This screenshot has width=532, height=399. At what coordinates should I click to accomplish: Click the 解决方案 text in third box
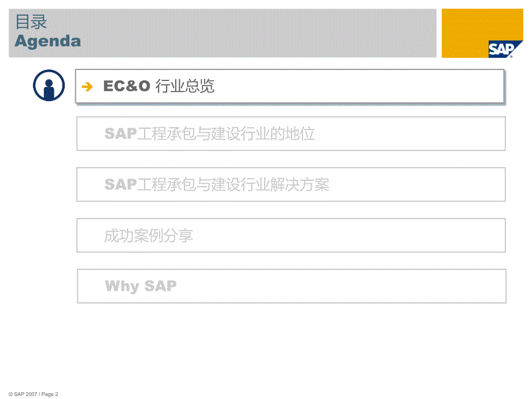(x=300, y=184)
